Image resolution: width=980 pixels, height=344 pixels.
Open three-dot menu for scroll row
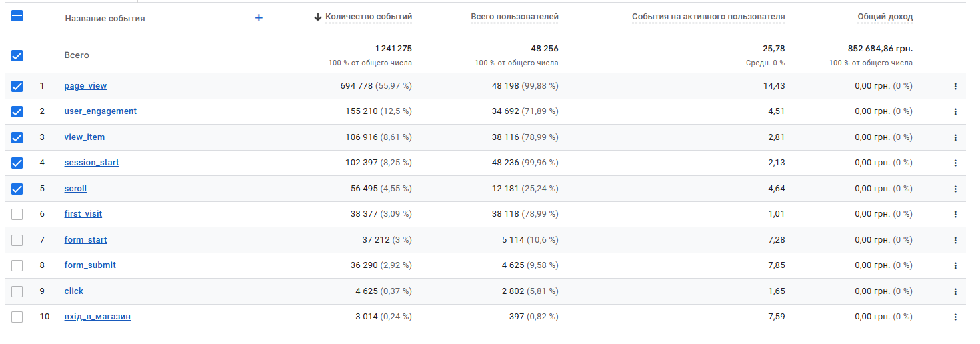955,189
